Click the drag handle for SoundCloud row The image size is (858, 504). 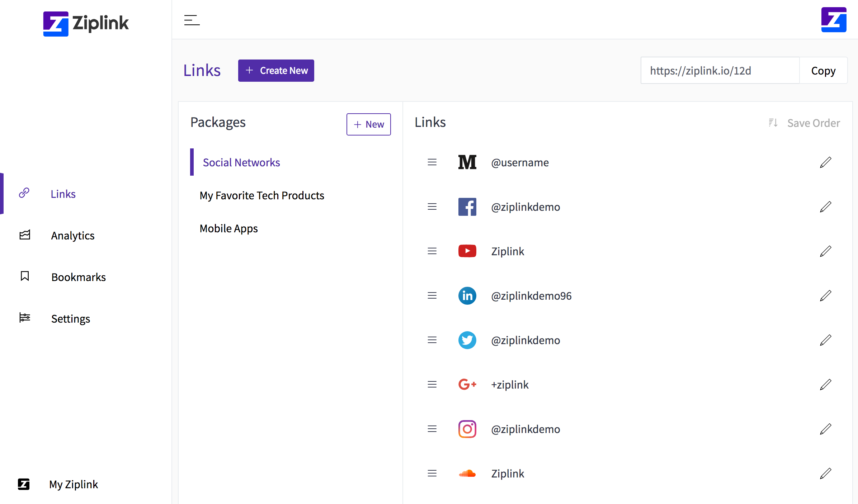click(432, 474)
